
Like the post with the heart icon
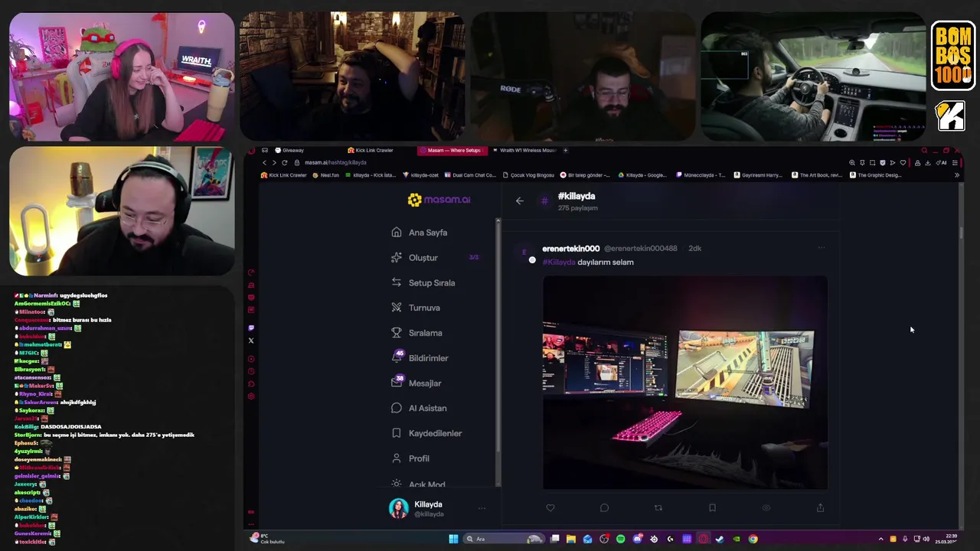click(550, 508)
